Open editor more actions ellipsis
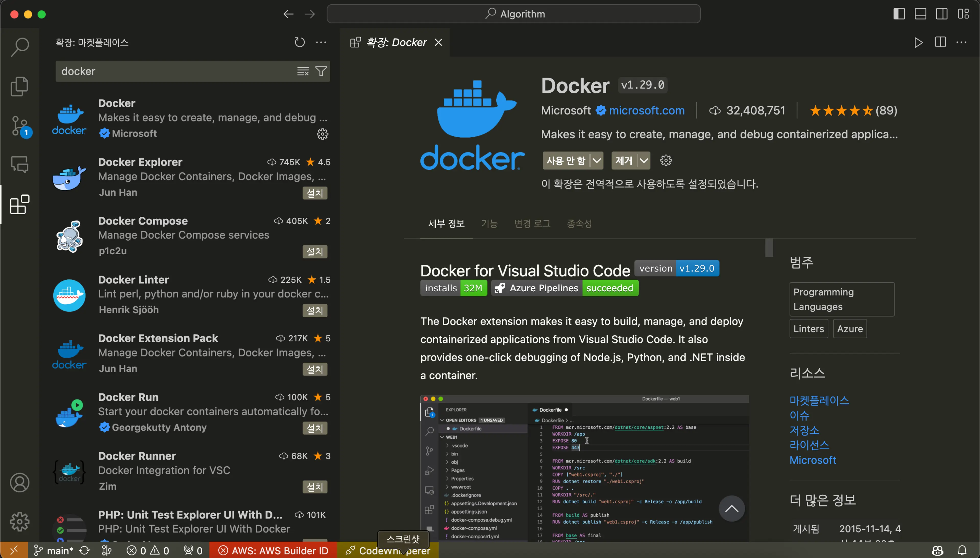 961,42
